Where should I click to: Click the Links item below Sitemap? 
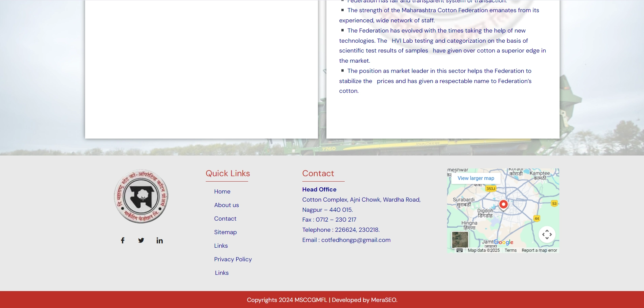[221, 246]
